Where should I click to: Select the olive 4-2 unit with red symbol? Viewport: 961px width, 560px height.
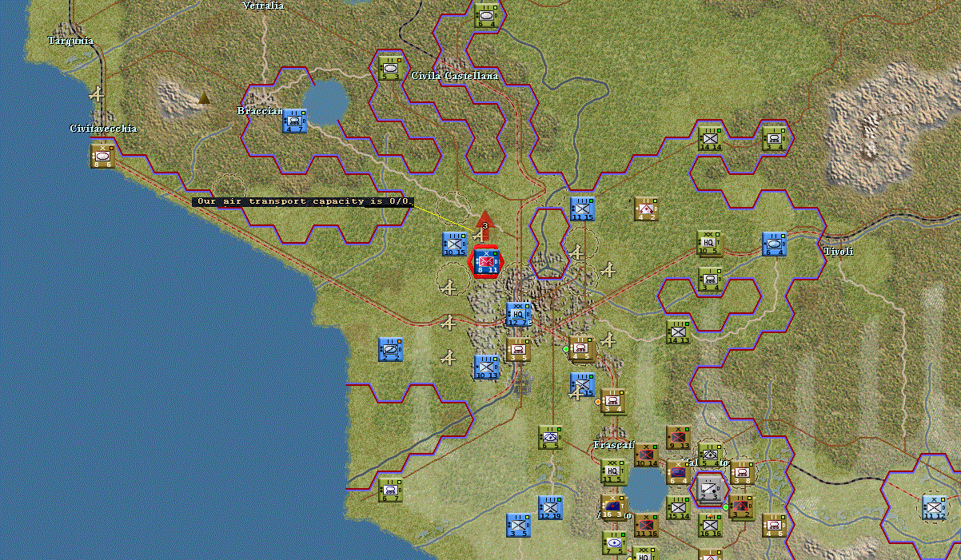(646, 209)
